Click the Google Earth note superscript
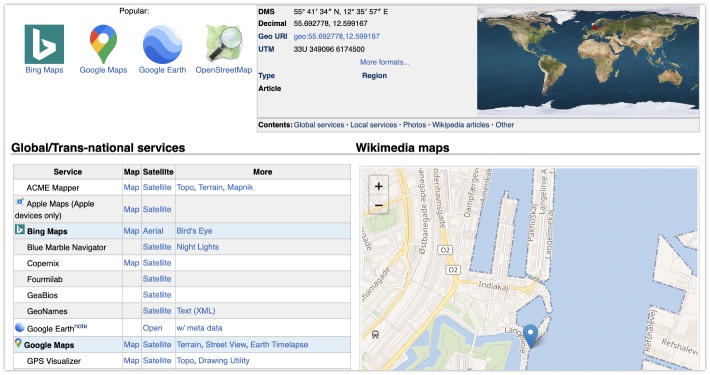710x375 pixels. tap(81, 326)
